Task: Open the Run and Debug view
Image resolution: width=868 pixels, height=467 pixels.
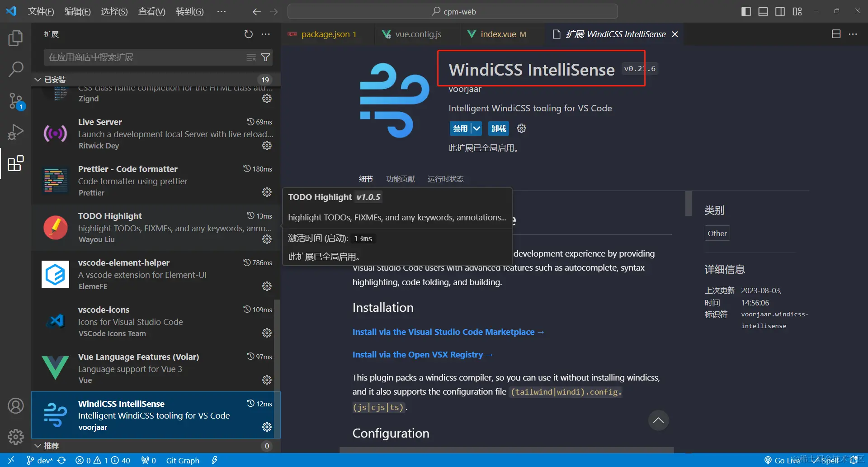Action: [16, 132]
